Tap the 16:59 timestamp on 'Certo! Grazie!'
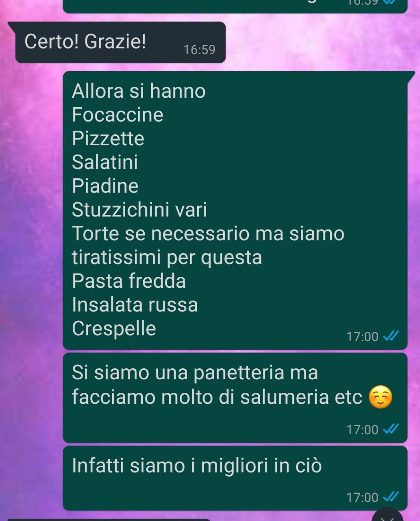The width and height of the screenshot is (420, 521). pyautogui.click(x=199, y=50)
